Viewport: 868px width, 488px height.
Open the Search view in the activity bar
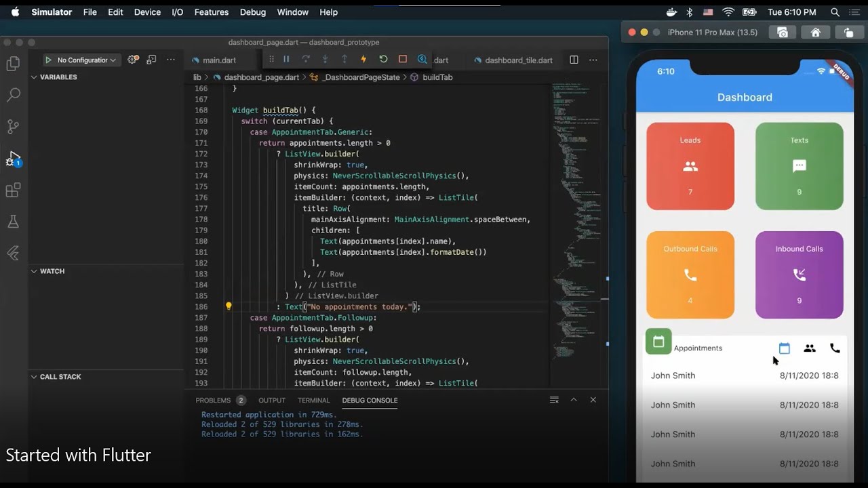point(13,95)
